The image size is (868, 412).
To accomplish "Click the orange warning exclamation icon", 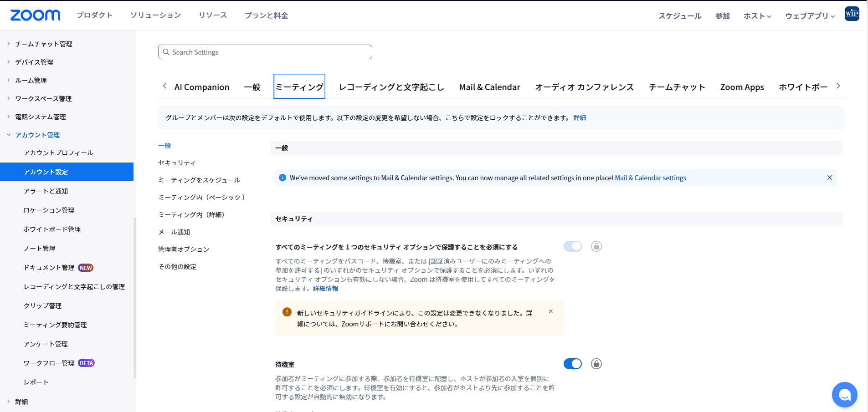I will point(287,312).
